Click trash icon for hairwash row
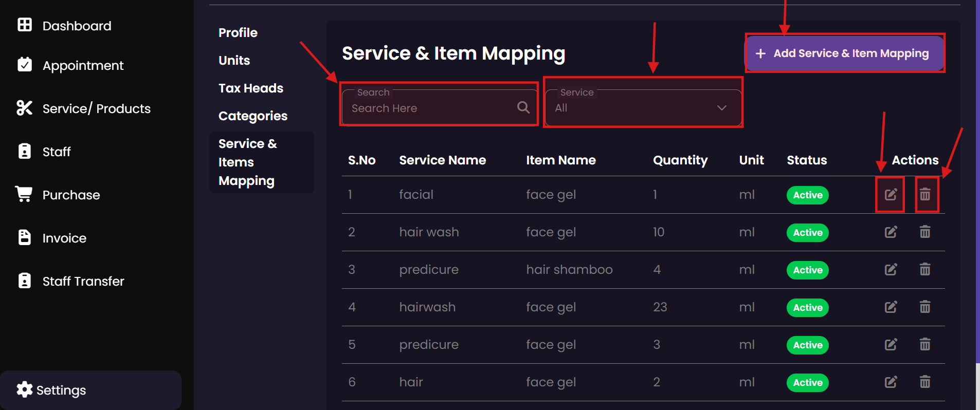Screen dimensions: 980x410 coord(924,307)
